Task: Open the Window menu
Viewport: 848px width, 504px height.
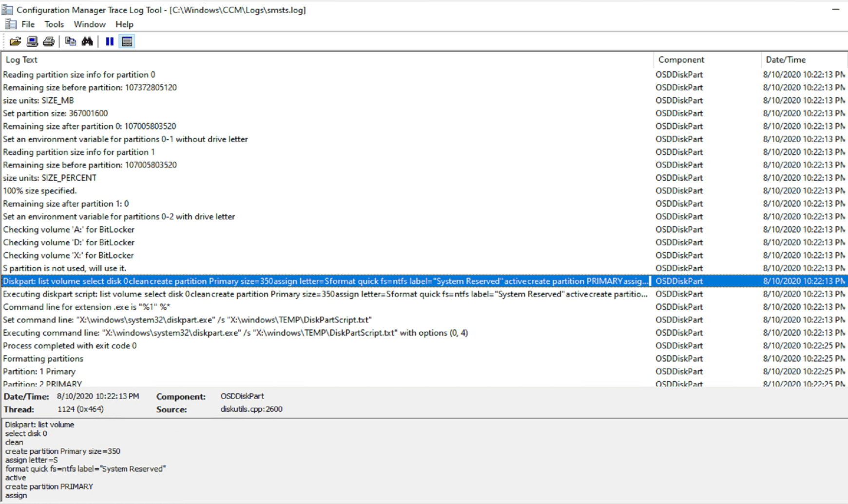Action: 89,24
